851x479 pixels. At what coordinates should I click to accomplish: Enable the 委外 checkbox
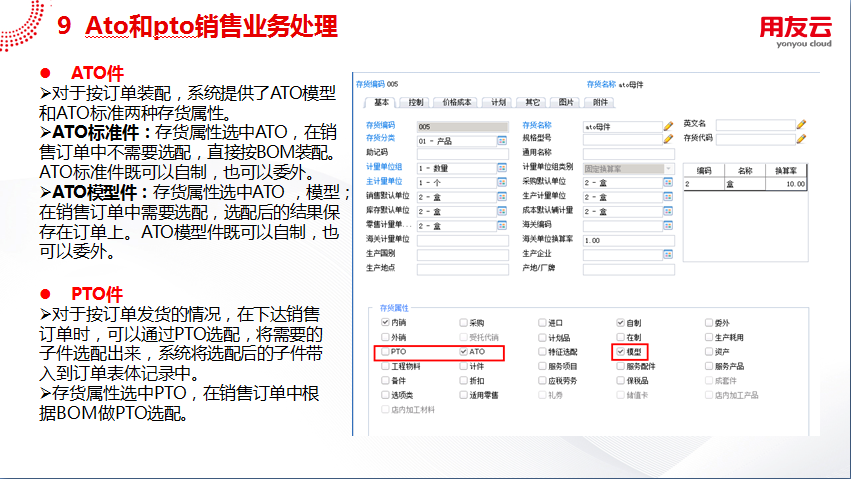click(709, 322)
